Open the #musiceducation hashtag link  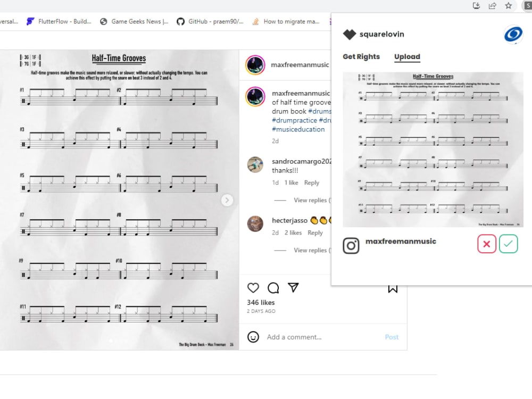coord(298,129)
